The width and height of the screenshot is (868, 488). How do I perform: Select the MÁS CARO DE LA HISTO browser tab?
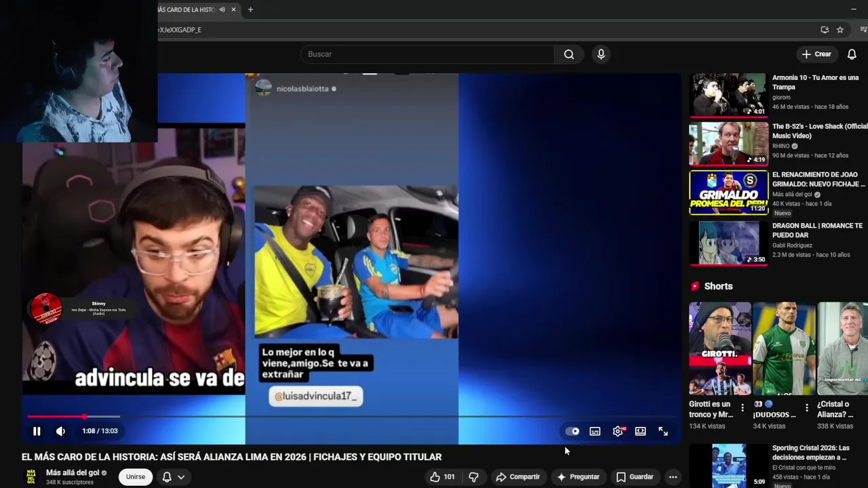186,9
